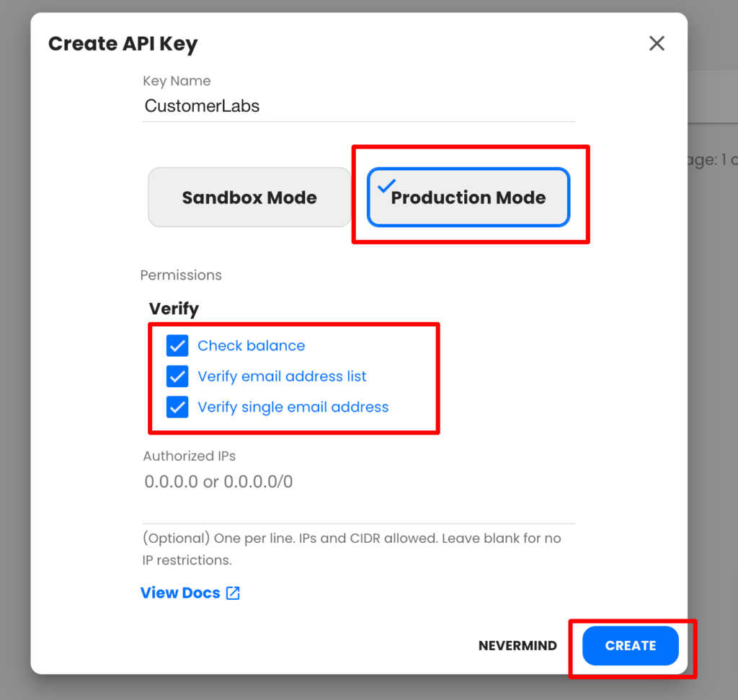This screenshot has width=738, height=700.
Task: Focus the Key Name field containing CustomerLabs
Action: point(359,106)
